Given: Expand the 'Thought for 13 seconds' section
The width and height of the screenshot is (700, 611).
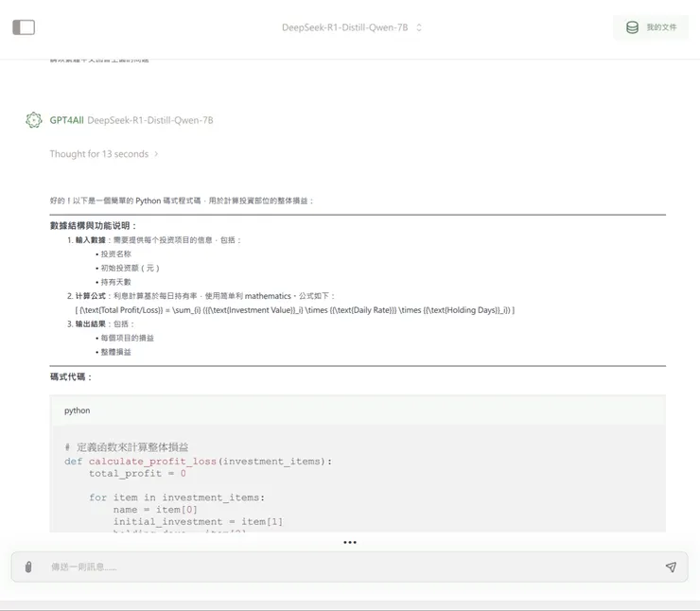Looking at the screenshot, I should pyautogui.click(x=104, y=154).
